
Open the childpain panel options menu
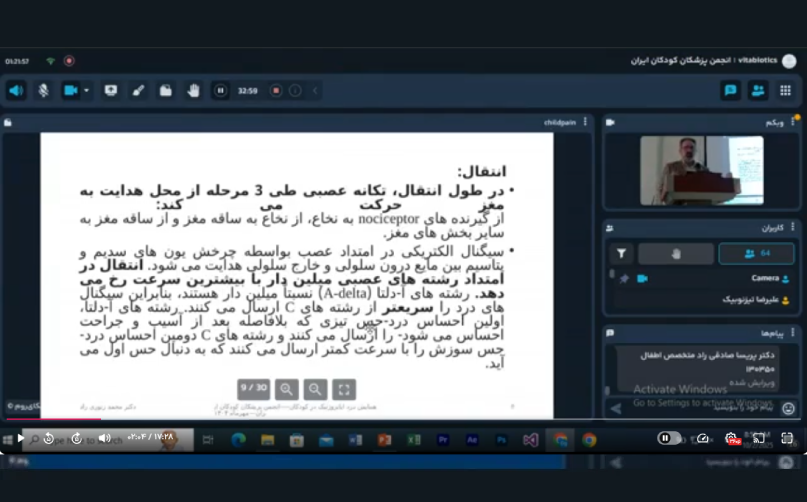(x=585, y=122)
